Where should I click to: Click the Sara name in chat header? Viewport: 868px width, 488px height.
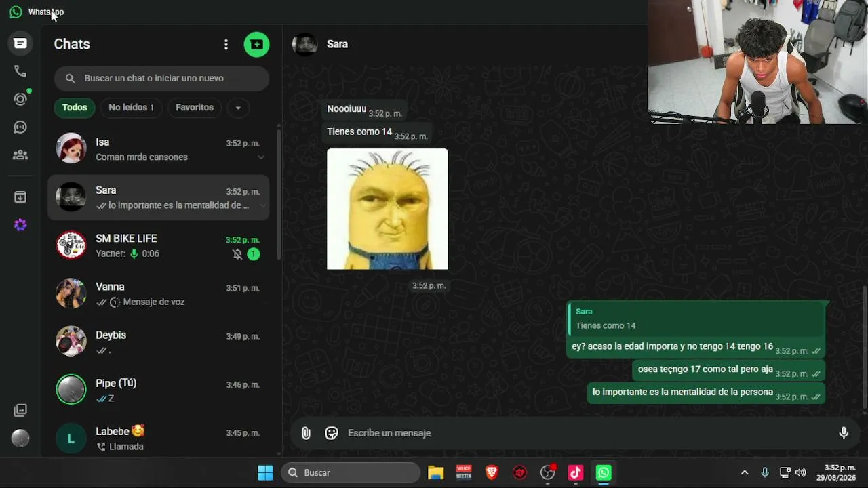tap(337, 44)
